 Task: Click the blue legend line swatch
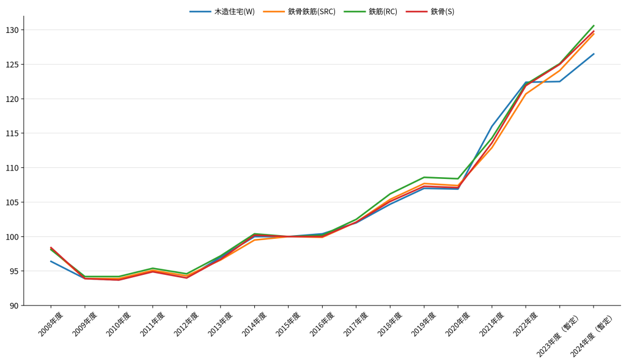pyautogui.click(x=200, y=12)
